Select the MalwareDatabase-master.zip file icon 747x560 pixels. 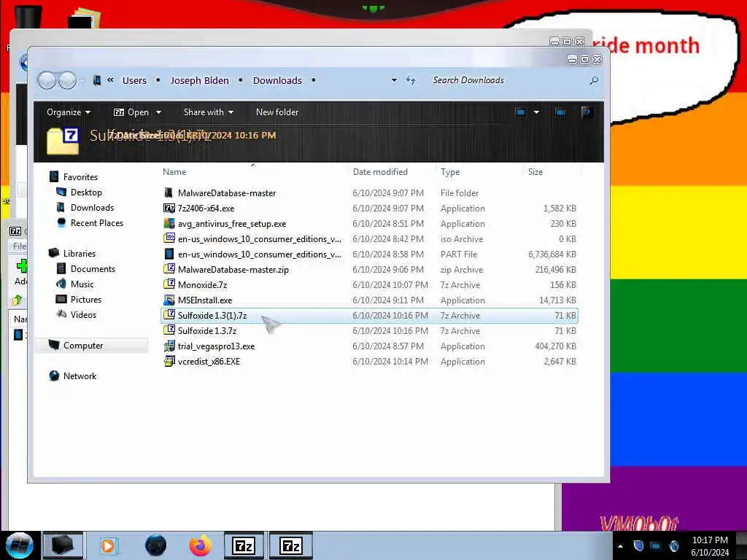tap(169, 268)
